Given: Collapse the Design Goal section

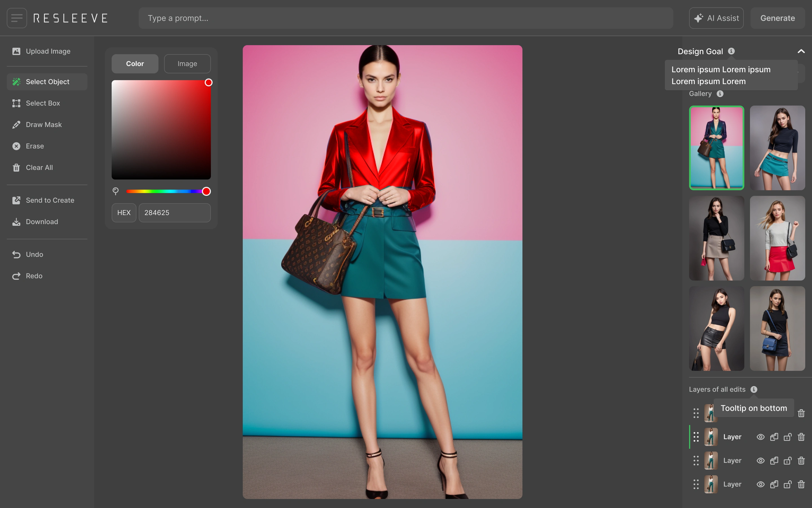Looking at the screenshot, I should 801,51.
